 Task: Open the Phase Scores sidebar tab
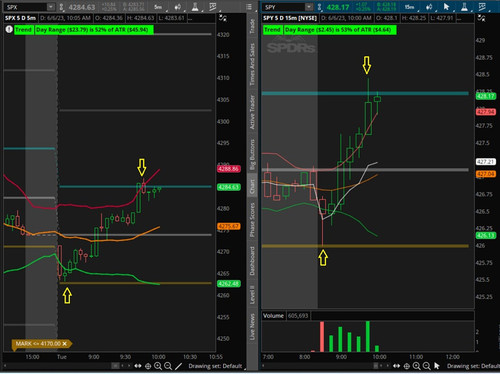252,220
